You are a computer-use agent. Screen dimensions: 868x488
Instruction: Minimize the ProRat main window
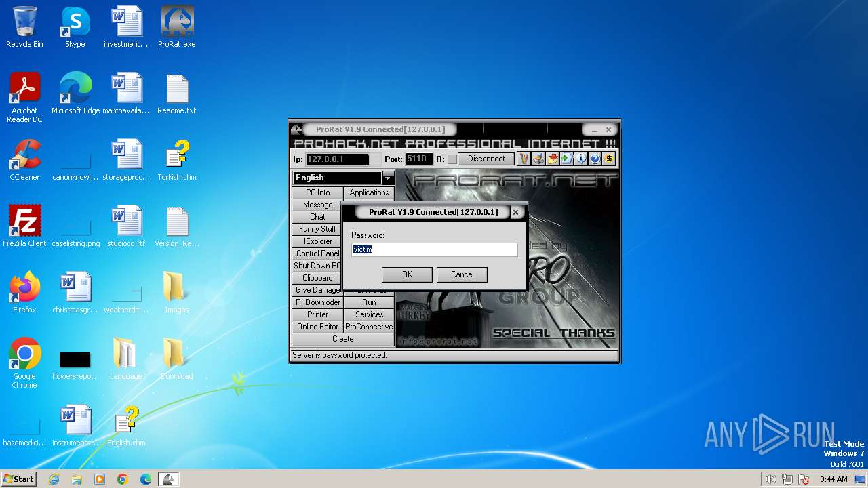594,130
